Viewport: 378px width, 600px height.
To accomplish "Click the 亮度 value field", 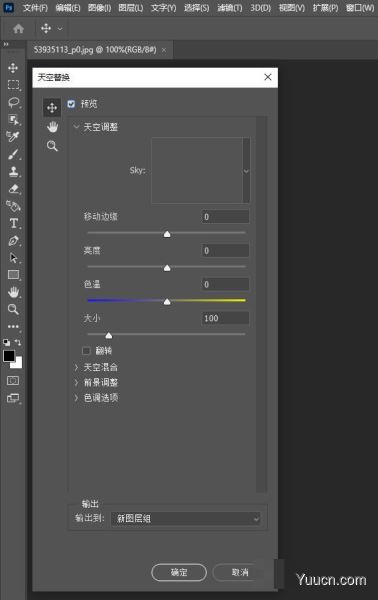I will click(x=225, y=250).
